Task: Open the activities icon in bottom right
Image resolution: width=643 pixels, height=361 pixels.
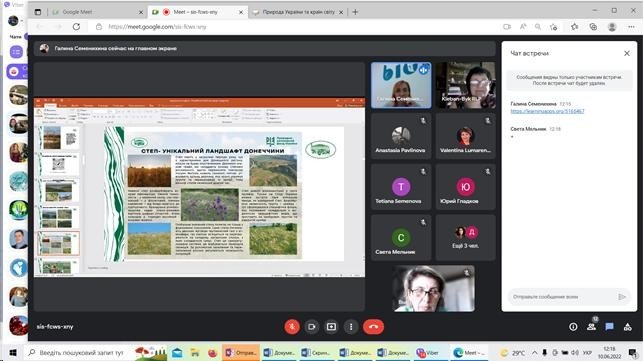Action: click(x=627, y=327)
